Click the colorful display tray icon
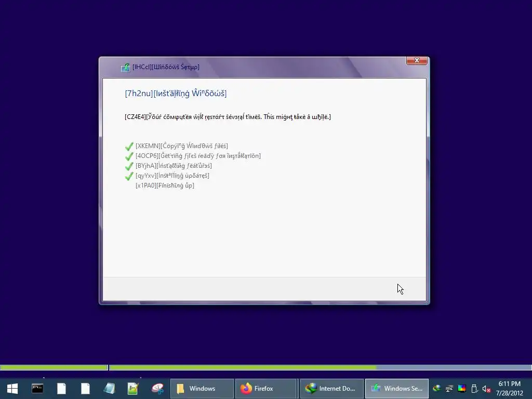This screenshot has height=399, width=532. pos(462,389)
